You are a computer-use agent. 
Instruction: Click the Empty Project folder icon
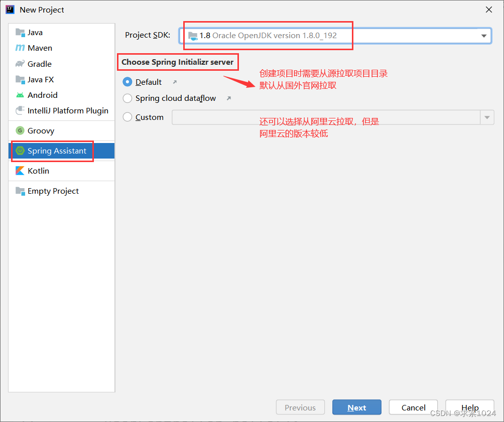click(x=20, y=191)
